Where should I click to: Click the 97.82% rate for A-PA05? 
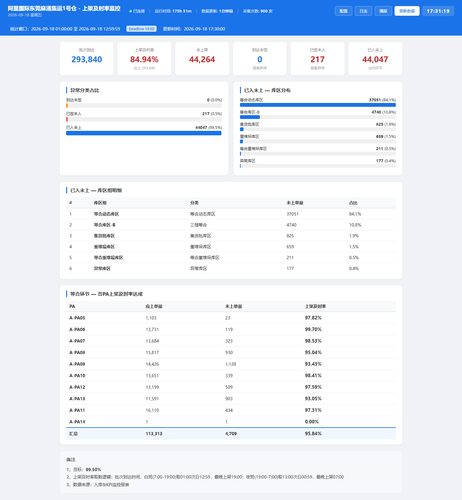(x=313, y=318)
